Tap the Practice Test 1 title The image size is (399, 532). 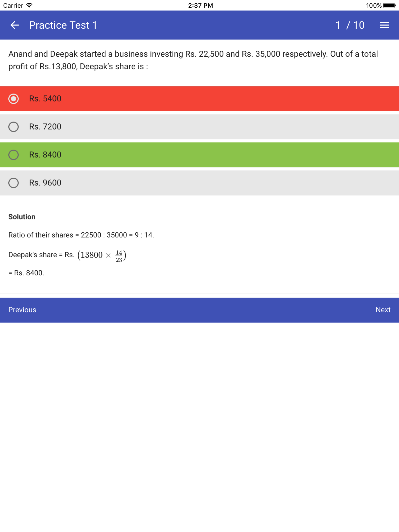coord(63,25)
